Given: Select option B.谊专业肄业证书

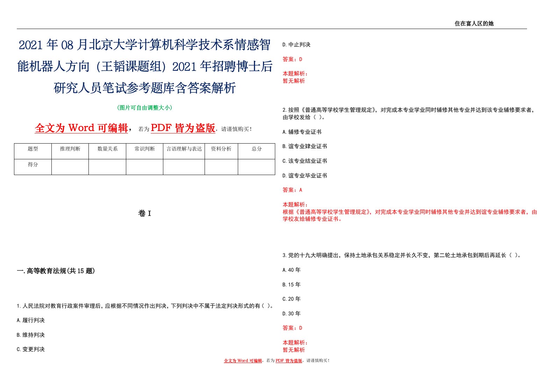Looking at the screenshot, I should 305,146.
